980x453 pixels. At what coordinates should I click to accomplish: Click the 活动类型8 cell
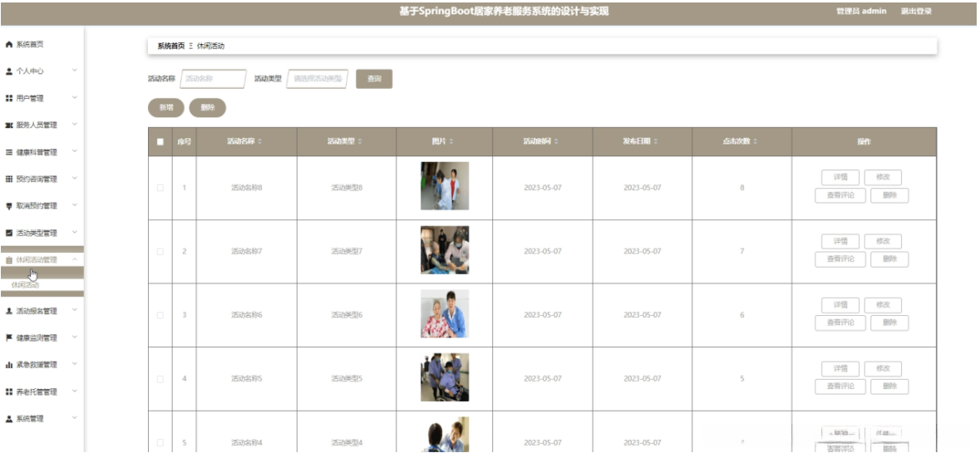347,188
